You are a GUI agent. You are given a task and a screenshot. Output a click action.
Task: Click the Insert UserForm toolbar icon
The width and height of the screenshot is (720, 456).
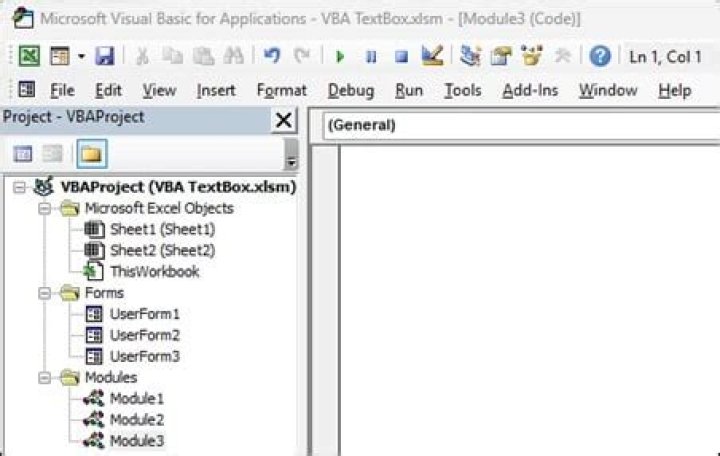coord(60,56)
